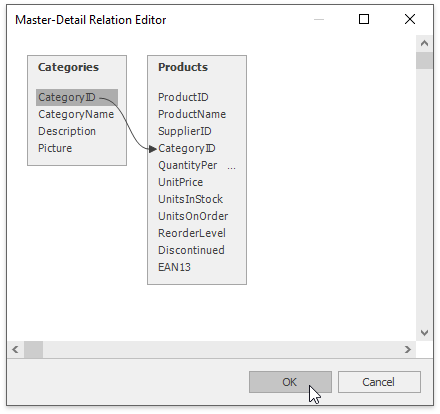
Task: Select Discontinued in the Products table
Action: click(191, 250)
